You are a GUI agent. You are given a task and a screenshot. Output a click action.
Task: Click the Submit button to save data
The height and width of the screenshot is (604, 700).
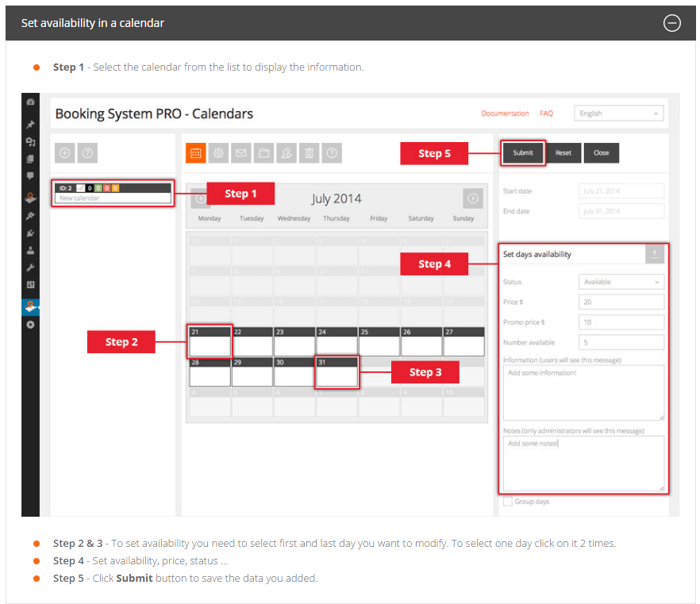pos(522,152)
